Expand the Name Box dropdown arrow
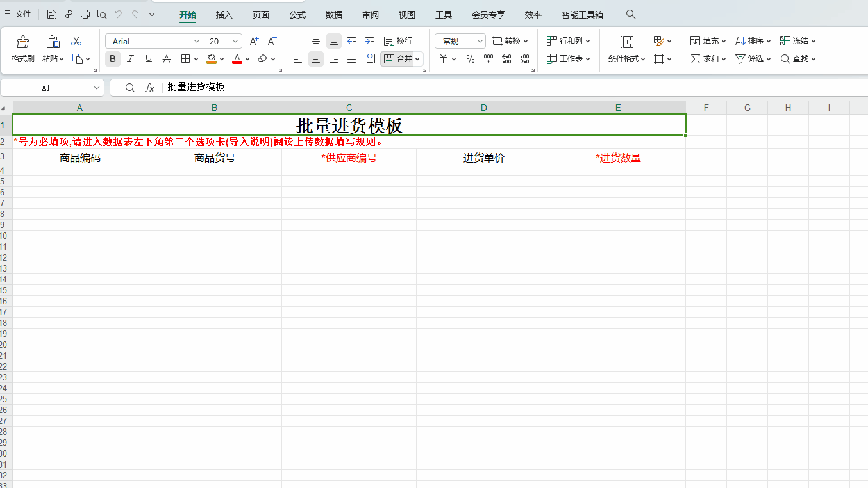 [x=97, y=88]
